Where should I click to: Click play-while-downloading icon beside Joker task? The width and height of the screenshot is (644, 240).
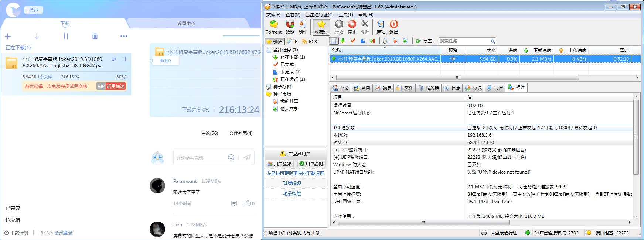click(x=114, y=59)
